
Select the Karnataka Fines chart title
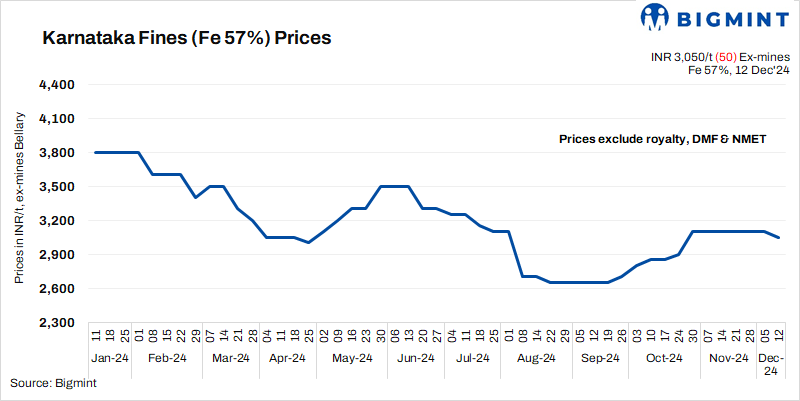(186, 39)
